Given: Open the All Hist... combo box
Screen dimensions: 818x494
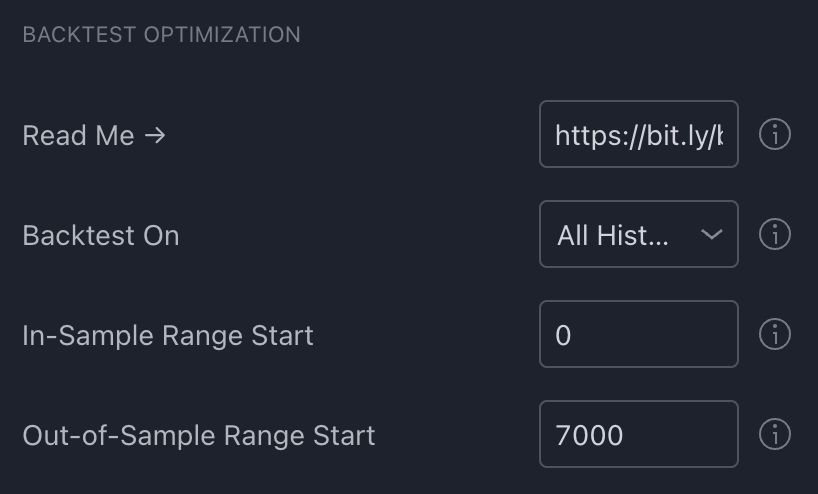Looking at the screenshot, I should coord(639,234).
